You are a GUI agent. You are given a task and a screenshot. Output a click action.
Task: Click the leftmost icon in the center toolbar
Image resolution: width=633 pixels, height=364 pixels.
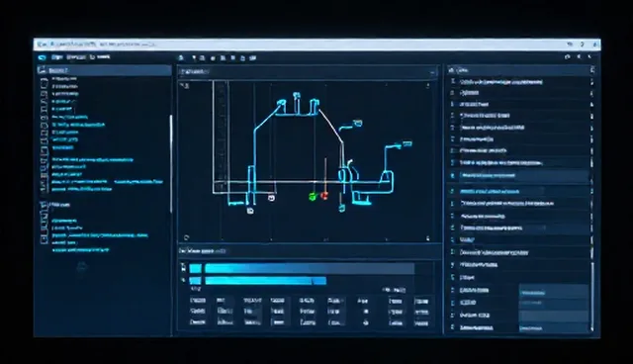click(182, 58)
